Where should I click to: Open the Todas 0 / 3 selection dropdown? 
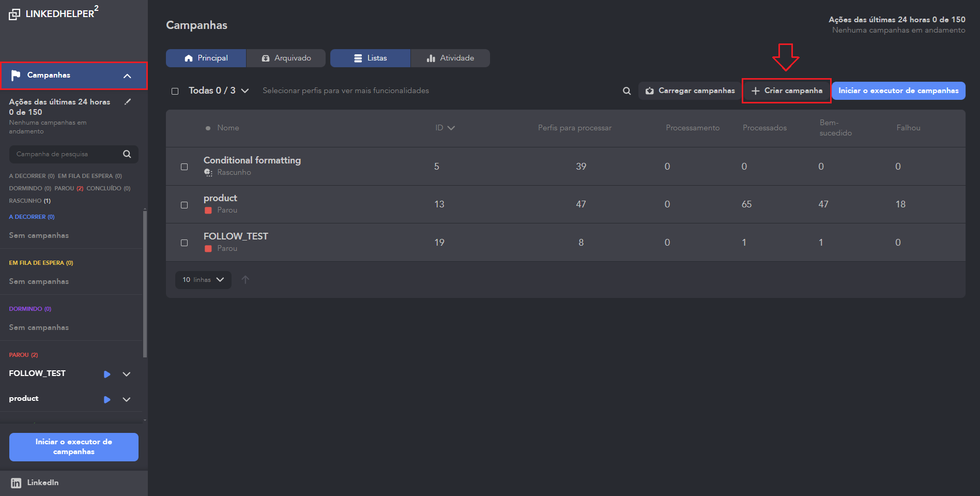244,91
